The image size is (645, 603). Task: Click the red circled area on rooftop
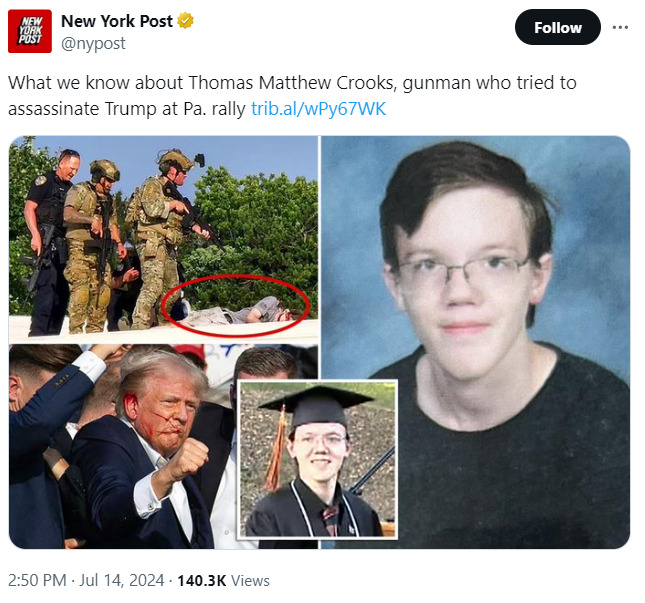pos(235,306)
